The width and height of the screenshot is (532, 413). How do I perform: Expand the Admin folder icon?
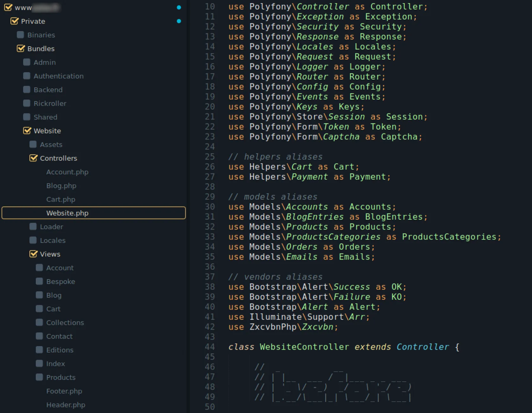(27, 62)
